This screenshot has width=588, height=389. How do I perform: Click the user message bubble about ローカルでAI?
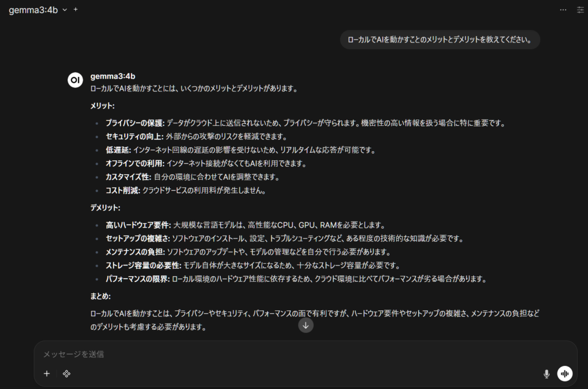tap(440, 40)
